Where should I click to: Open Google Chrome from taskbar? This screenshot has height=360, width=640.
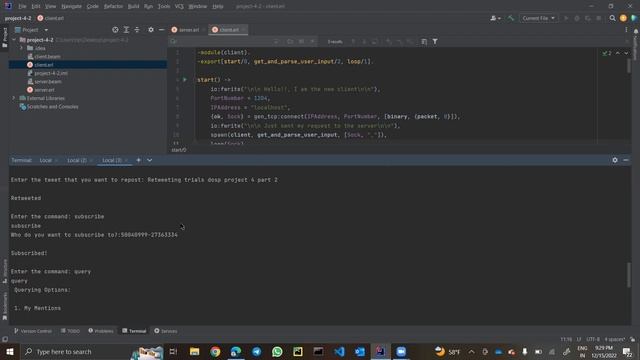click(215, 351)
